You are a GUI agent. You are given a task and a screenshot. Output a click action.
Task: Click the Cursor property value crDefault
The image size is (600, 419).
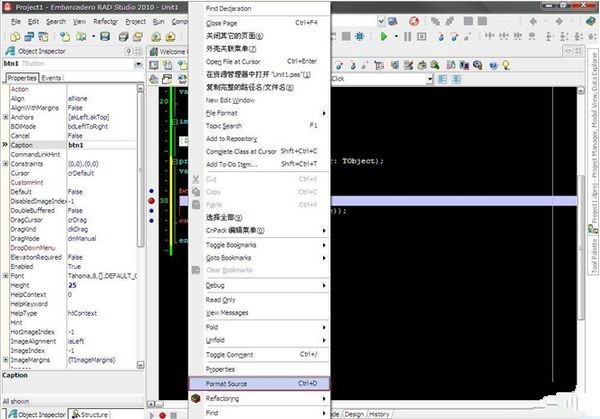[x=101, y=173]
